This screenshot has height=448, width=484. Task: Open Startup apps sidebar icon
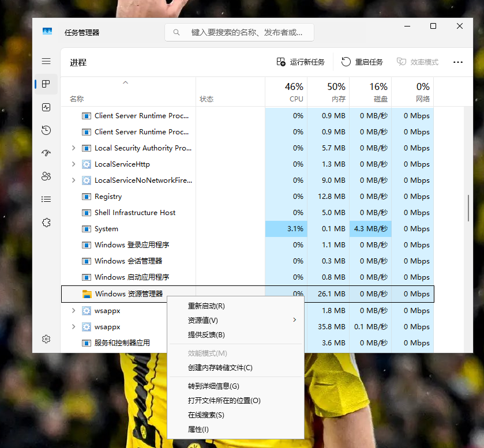coord(46,153)
